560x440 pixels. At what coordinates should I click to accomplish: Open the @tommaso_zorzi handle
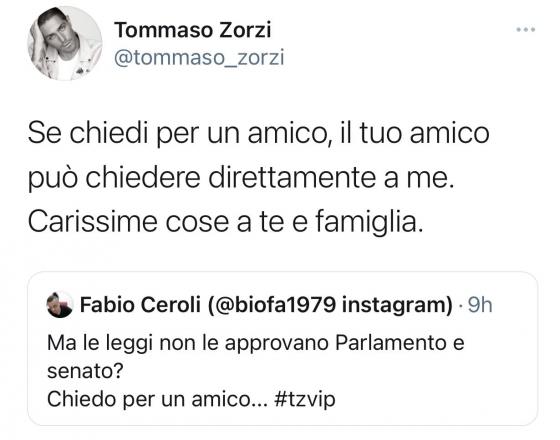tap(199, 58)
